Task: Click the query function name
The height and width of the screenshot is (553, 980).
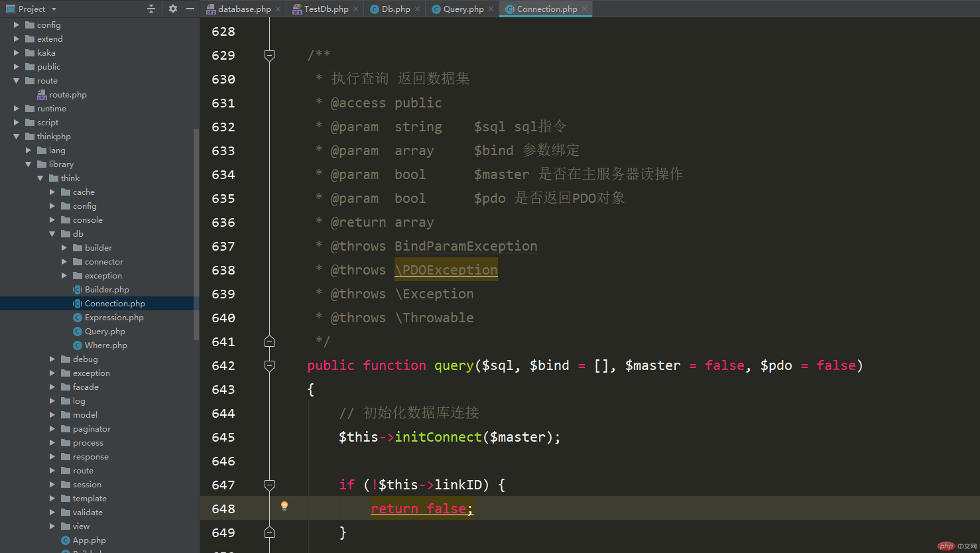Action: (x=454, y=365)
